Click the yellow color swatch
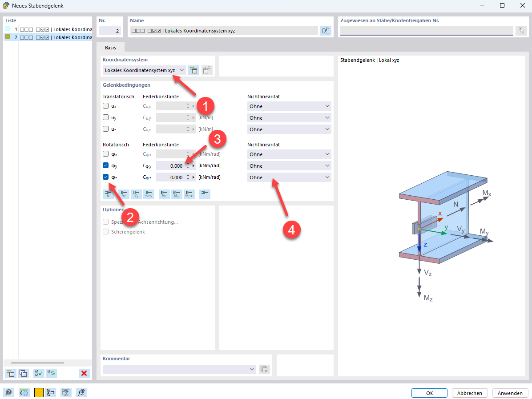 tap(39, 393)
